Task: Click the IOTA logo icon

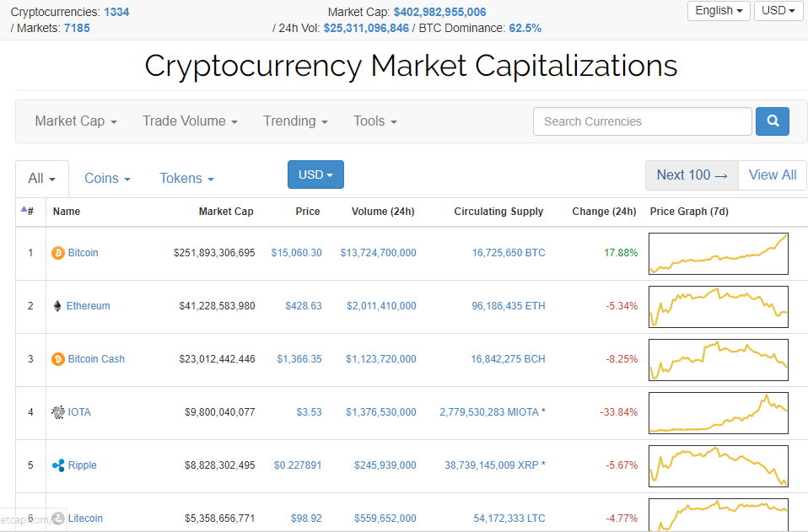Action: (58, 412)
